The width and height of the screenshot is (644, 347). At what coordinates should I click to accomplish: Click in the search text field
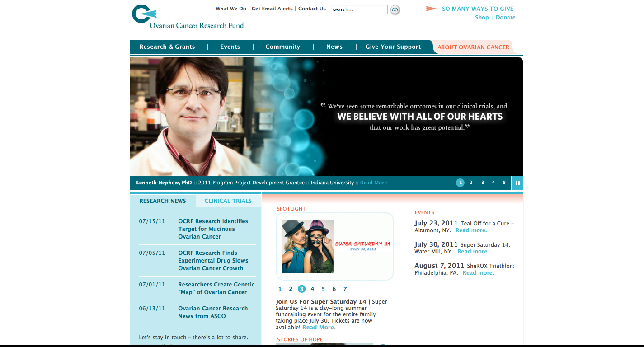click(359, 9)
